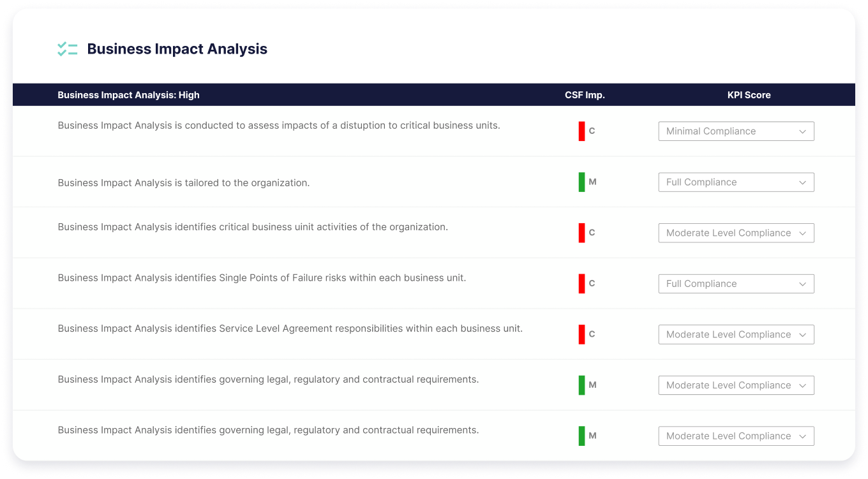Open the Moderate Level Compliance dropdown for critical activities

(736, 233)
